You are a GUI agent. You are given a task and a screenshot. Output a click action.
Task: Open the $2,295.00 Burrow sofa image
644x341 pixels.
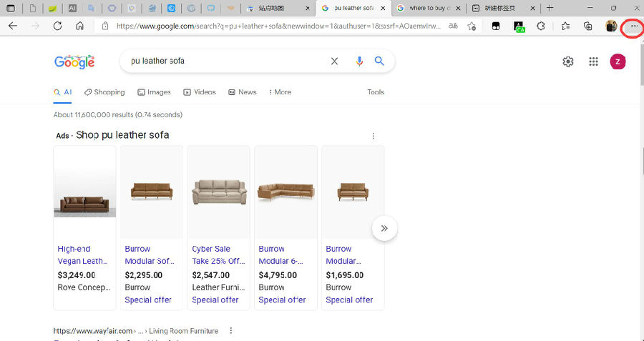(x=152, y=192)
